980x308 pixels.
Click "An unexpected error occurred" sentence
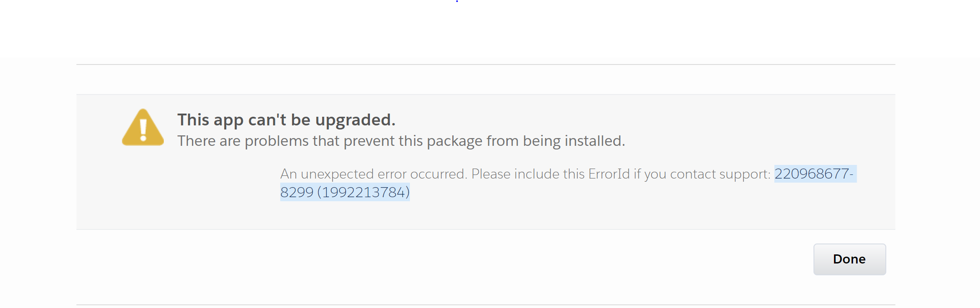point(373,174)
